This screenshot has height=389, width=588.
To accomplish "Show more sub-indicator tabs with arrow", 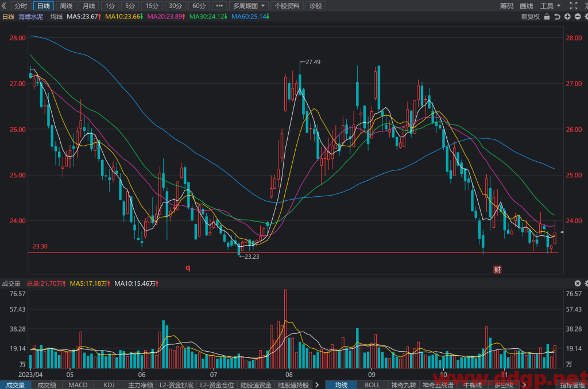I will [x=317, y=385].
